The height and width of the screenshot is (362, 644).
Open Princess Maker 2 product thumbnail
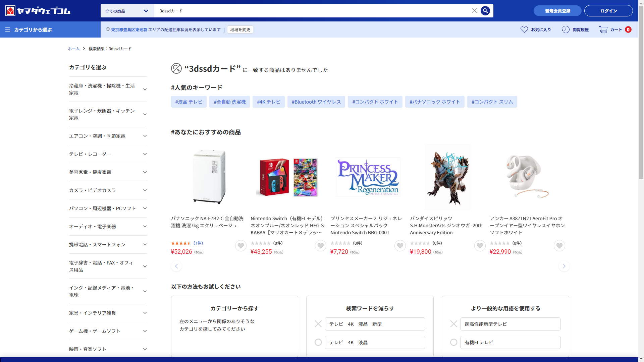point(368,177)
